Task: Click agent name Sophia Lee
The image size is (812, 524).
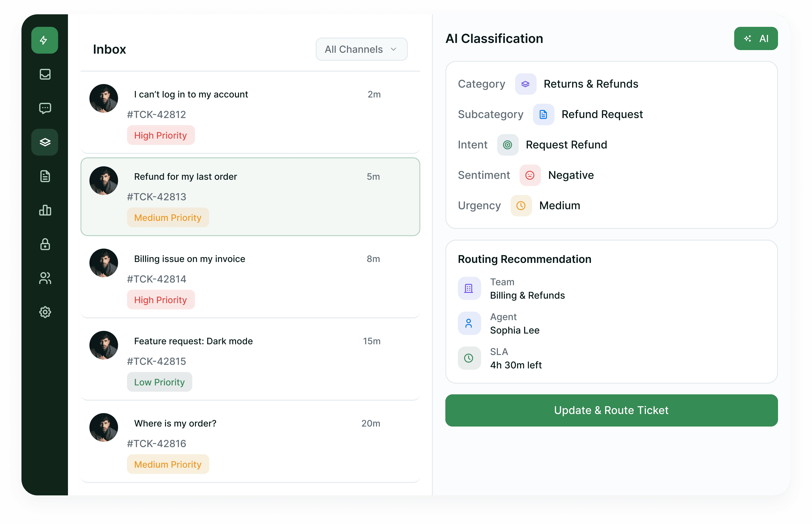Action: pos(515,330)
